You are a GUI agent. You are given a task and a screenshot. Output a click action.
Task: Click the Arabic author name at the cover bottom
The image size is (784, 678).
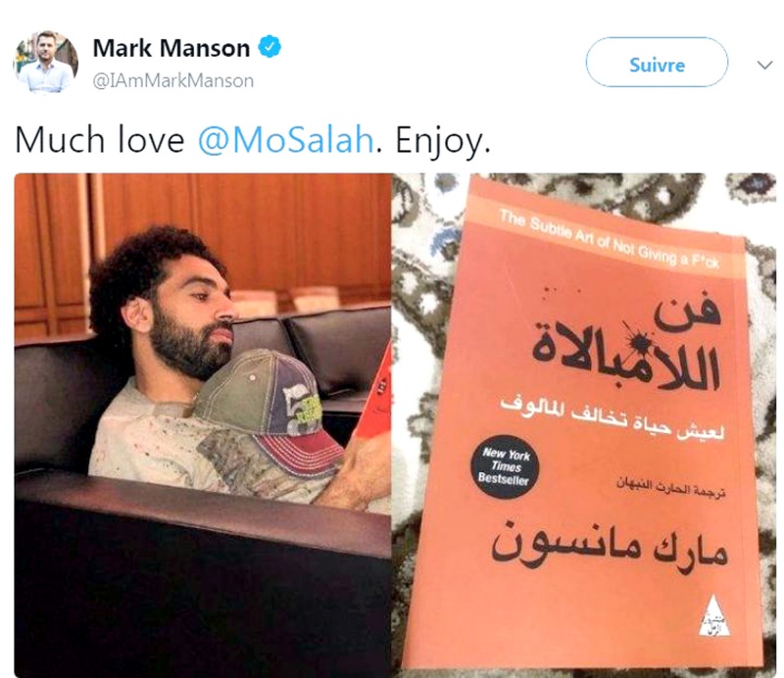click(609, 548)
